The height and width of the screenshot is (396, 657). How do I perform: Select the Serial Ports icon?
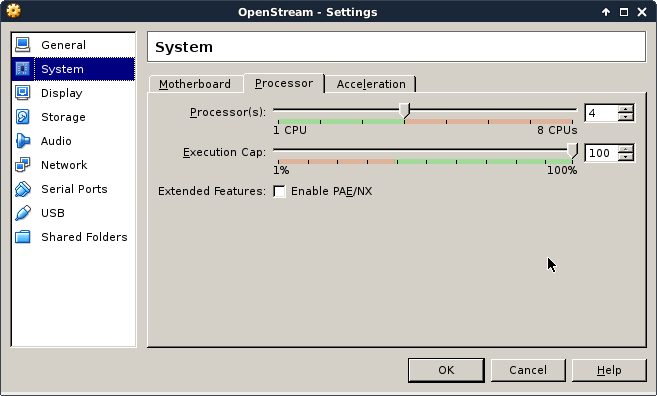[23, 189]
